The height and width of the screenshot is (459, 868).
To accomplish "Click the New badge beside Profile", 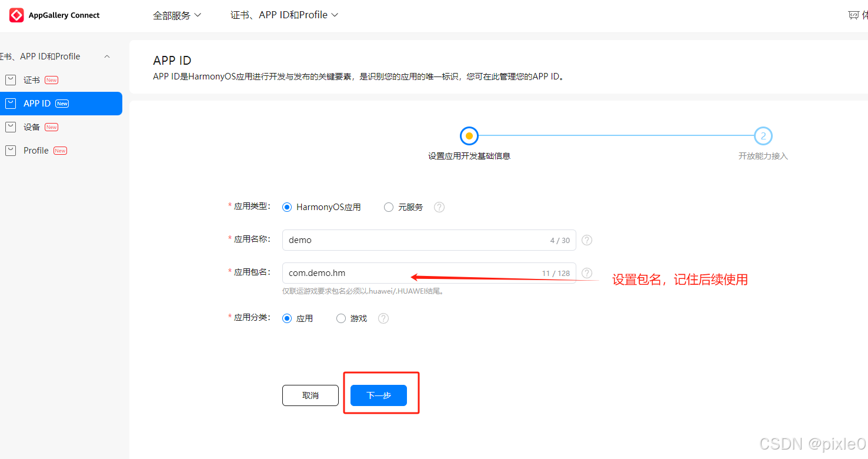I will click(x=60, y=151).
